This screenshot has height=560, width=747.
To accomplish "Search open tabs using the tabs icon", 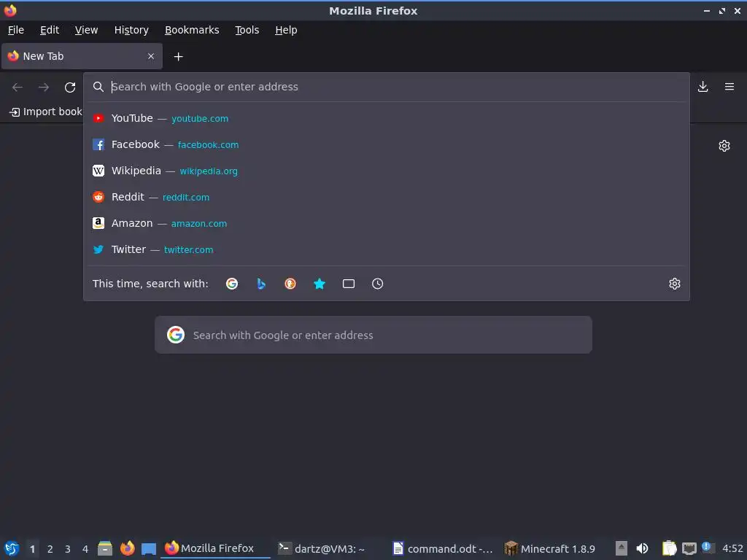I will pos(349,284).
